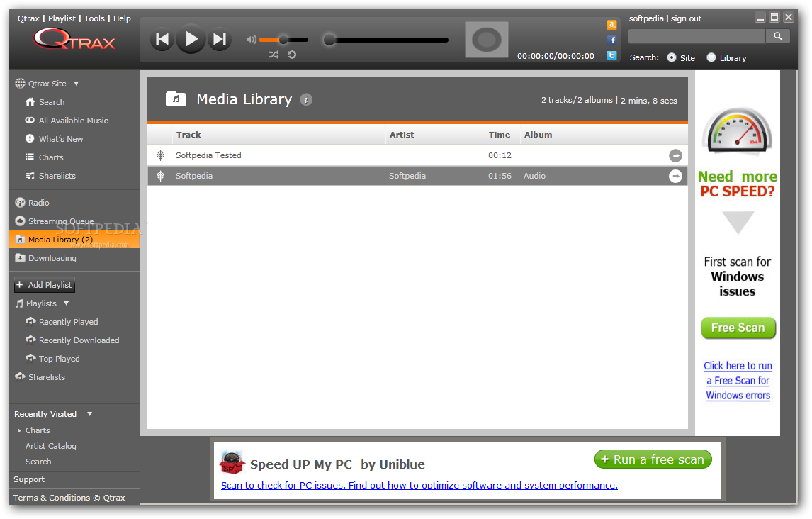Viewport: 812px width, 519px height.
Task: Click the green Free Scan button
Action: point(738,328)
